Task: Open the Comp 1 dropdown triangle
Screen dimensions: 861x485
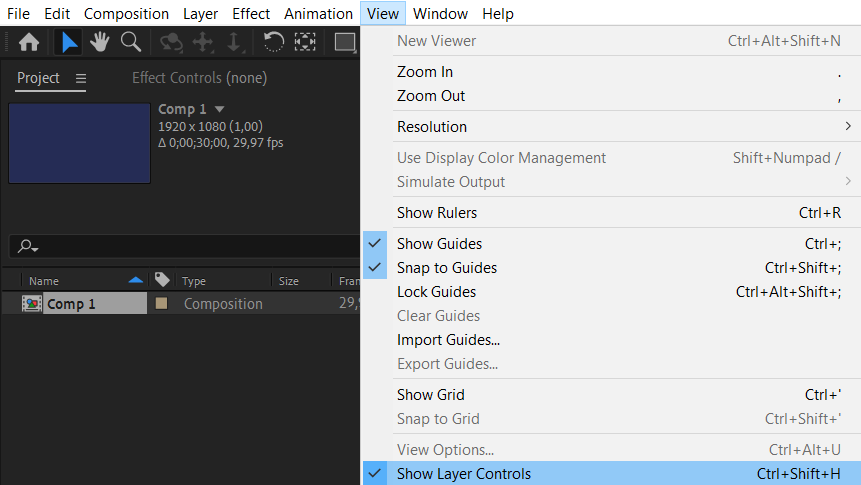Action: [219, 109]
